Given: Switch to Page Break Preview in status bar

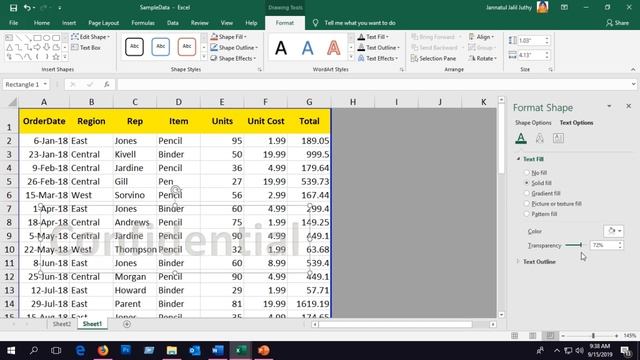Looking at the screenshot, I should tap(550, 336).
